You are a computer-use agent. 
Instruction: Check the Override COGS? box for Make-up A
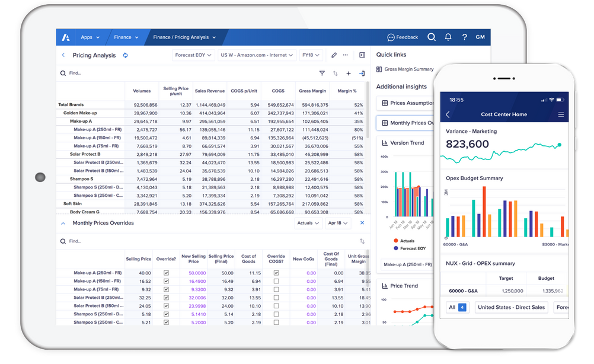(276, 272)
